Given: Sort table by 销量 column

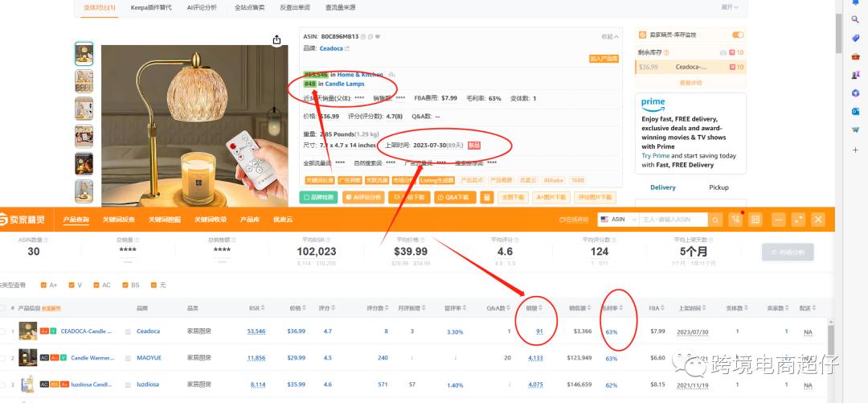Looking at the screenshot, I should tap(534, 307).
